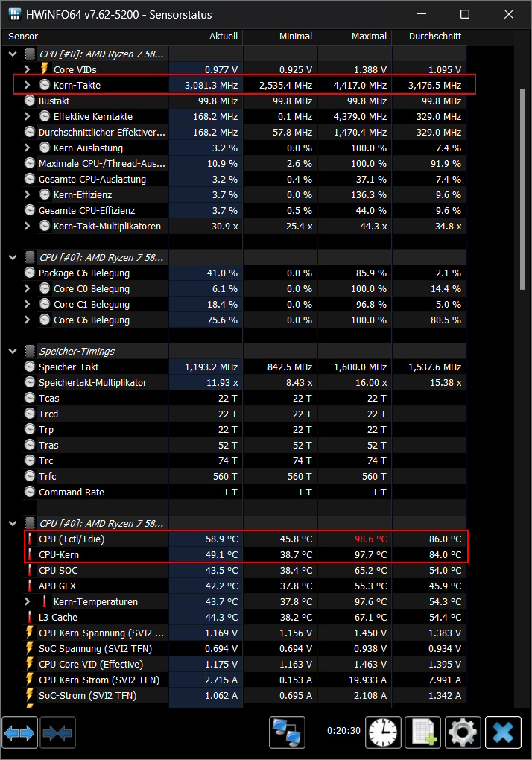Click the log file icon with the green plus
532x760 pixels.
click(423, 733)
